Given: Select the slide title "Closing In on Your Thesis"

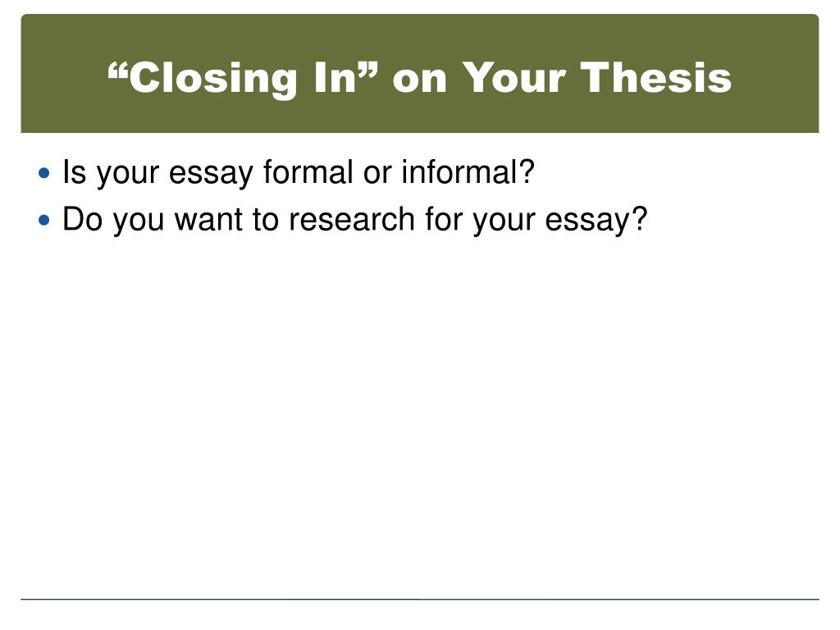Looking at the screenshot, I should pos(419,78).
